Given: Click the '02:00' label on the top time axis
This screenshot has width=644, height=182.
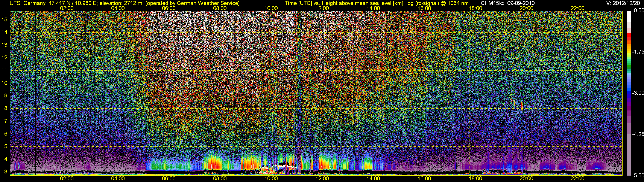Looking at the screenshot, I should [x=67, y=8].
